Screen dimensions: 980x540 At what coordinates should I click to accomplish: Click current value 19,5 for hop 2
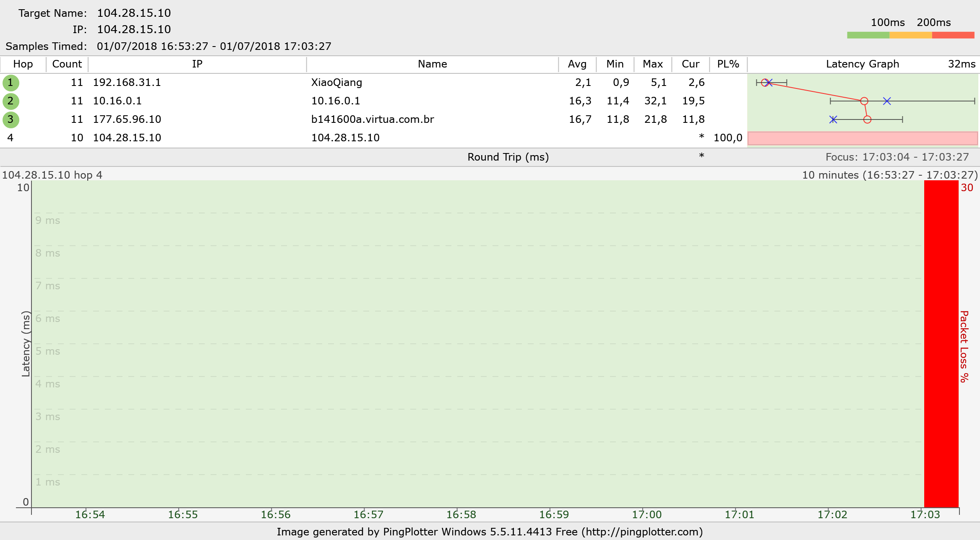pyautogui.click(x=693, y=101)
